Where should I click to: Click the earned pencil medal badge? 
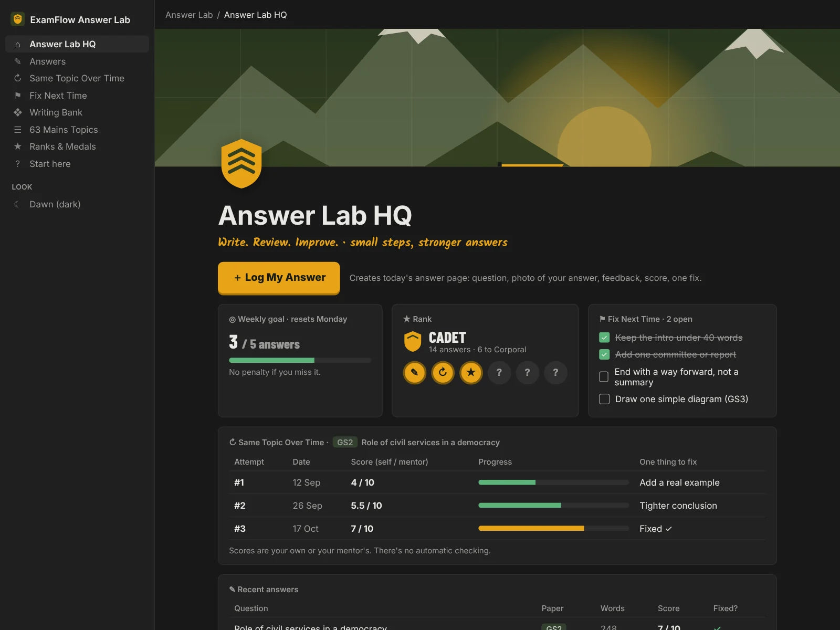[x=414, y=373]
